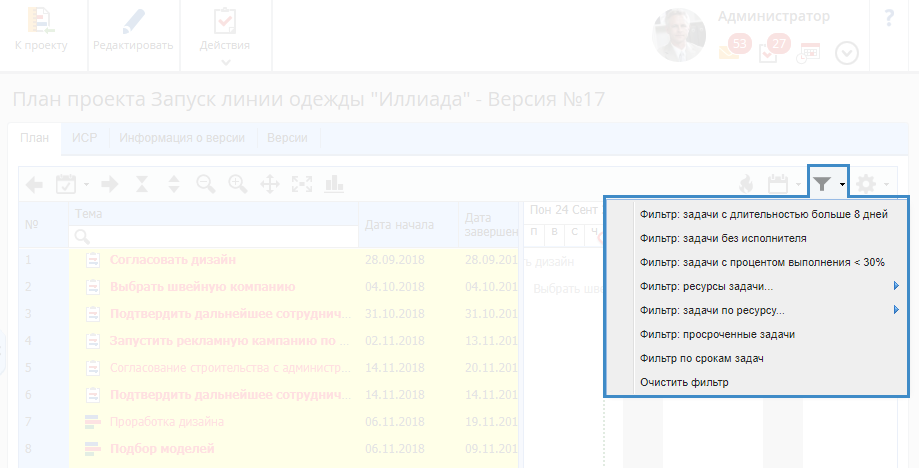Image resolution: width=919 pixels, height=468 pixels.
Task: Click the zoom out magnifier in the Gantt toolbar
Action: click(206, 184)
